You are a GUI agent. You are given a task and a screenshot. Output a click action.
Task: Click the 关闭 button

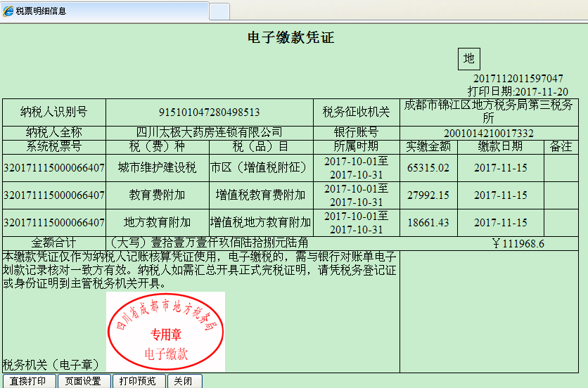(184, 381)
